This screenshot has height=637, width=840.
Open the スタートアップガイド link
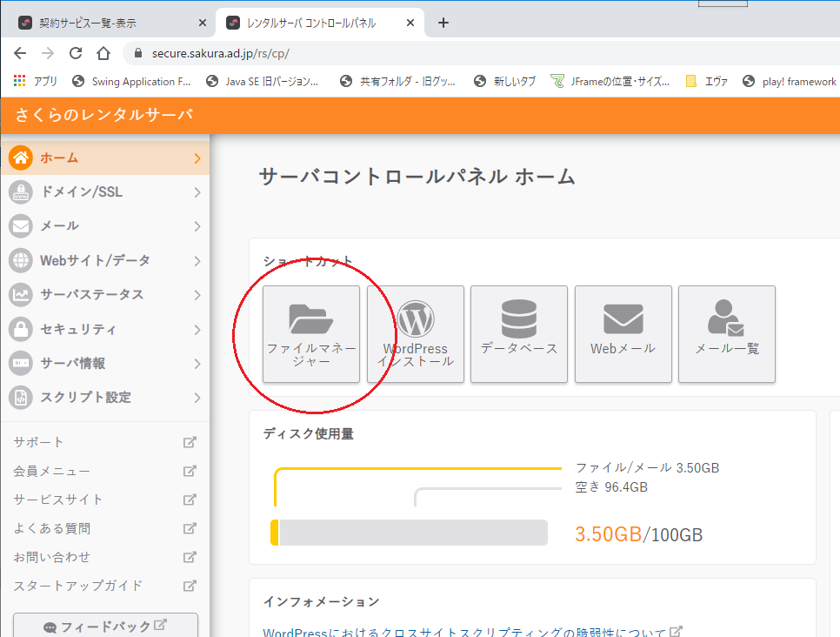(x=77, y=586)
